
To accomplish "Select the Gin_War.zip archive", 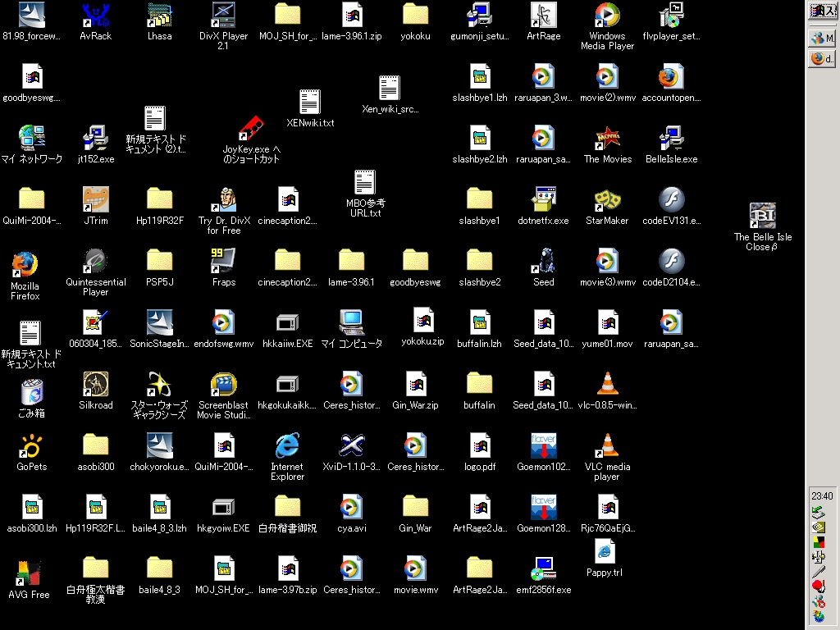I will 415,391.
